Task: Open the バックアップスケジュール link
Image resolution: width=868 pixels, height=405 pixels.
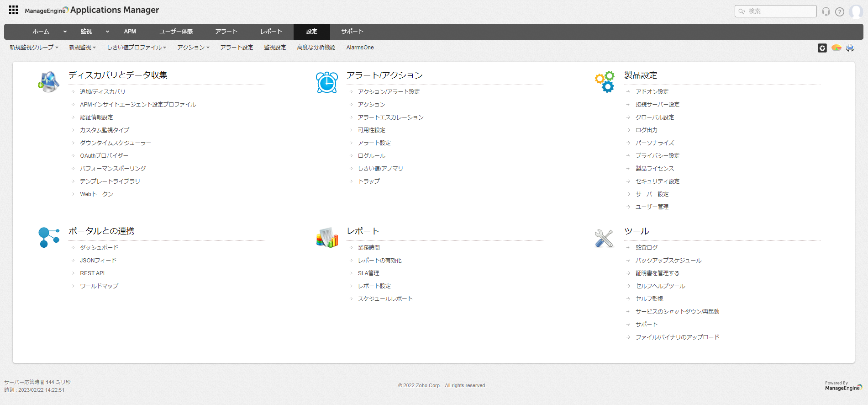Action: 668,261
